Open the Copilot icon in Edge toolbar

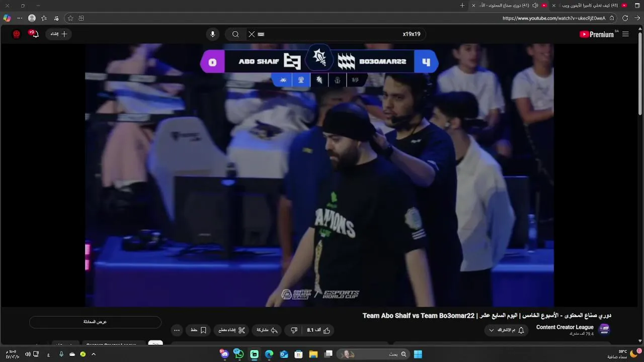point(7,18)
